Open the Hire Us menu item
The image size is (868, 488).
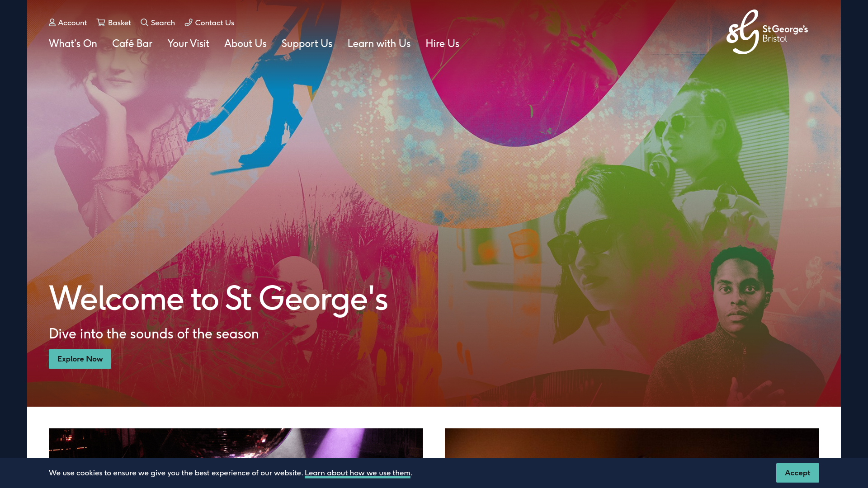[x=442, y=43]
